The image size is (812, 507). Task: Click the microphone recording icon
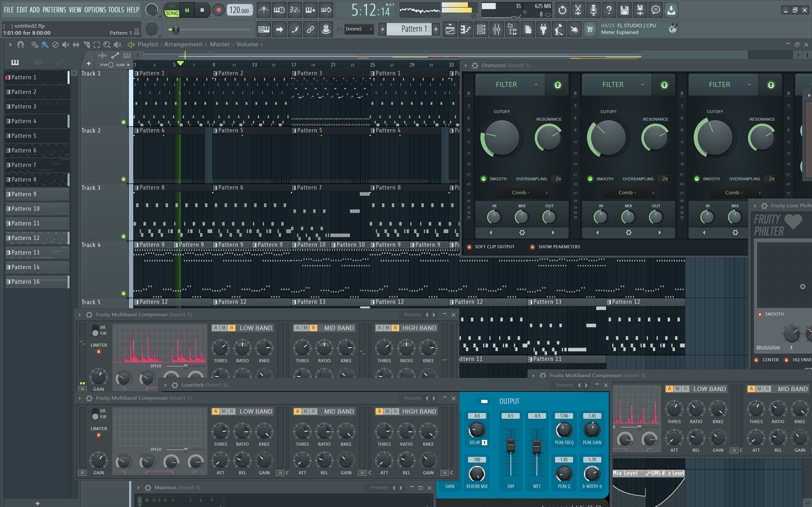(593, 10)
